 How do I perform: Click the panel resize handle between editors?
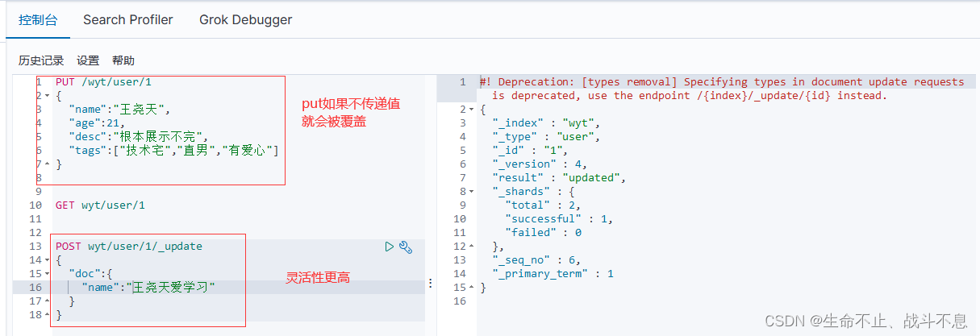[x=430, y=283]
